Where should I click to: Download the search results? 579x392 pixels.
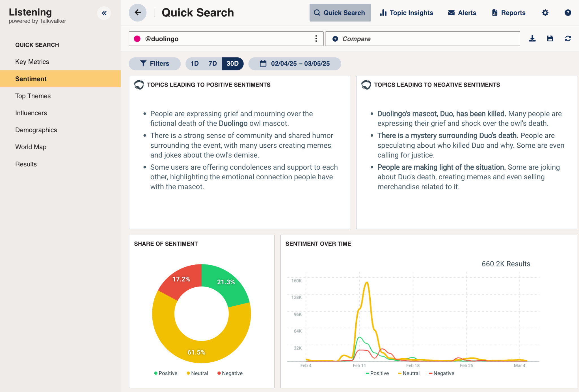(x=532, y=38)
